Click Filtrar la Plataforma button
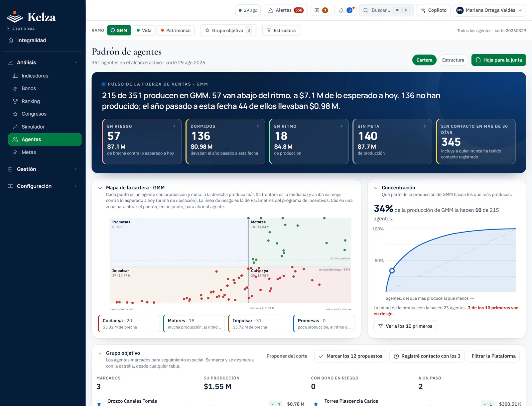The image size is (532, 406). pos(493,356)
